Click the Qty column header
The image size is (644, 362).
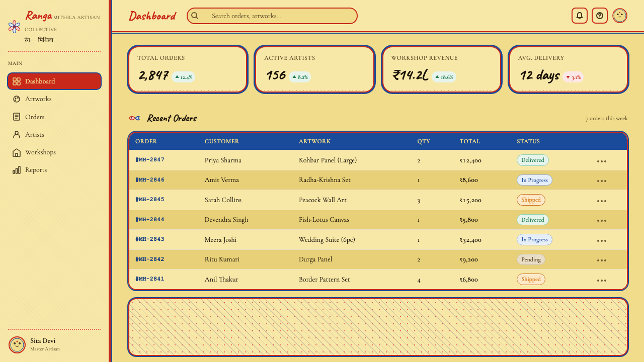click(424, 141)
